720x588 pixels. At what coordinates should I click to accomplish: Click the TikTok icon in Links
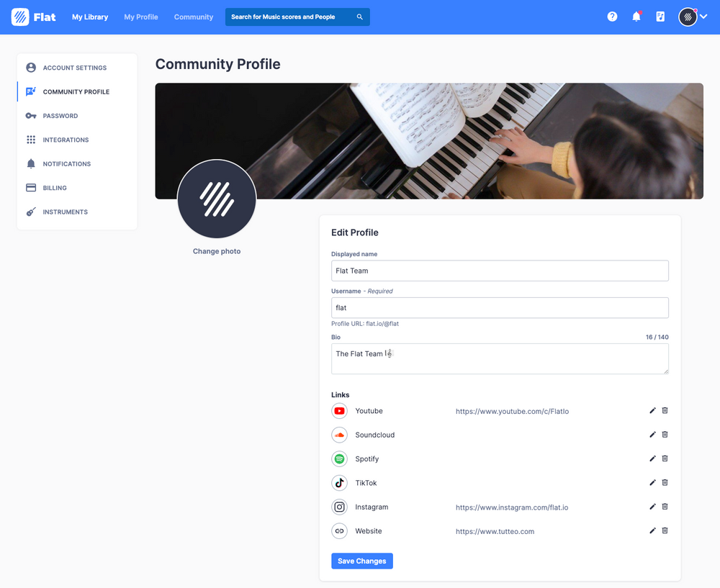[x=339, y=482]
